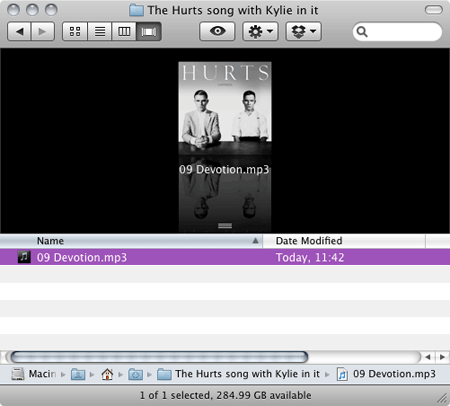Click the scroll right arrow
The image size is (450, 406).
pyautogui.click(x=442, y=357)
